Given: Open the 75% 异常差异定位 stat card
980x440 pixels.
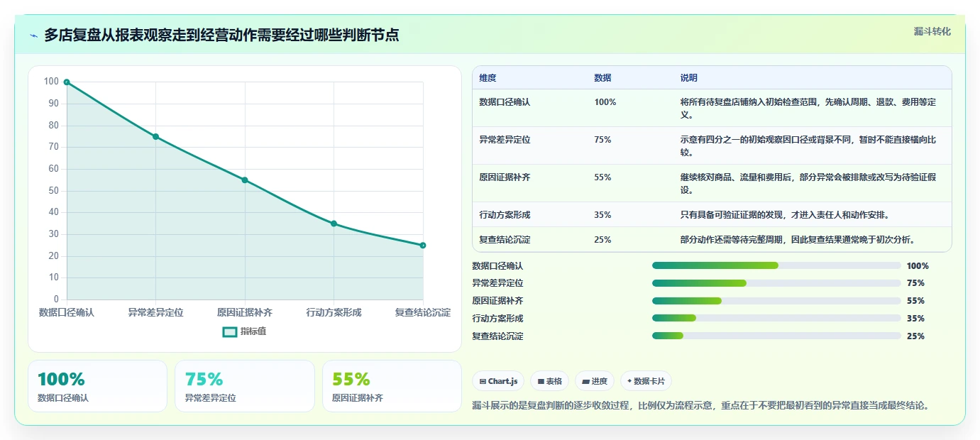Looking at the screenshot, I should [x=245, y=386].
